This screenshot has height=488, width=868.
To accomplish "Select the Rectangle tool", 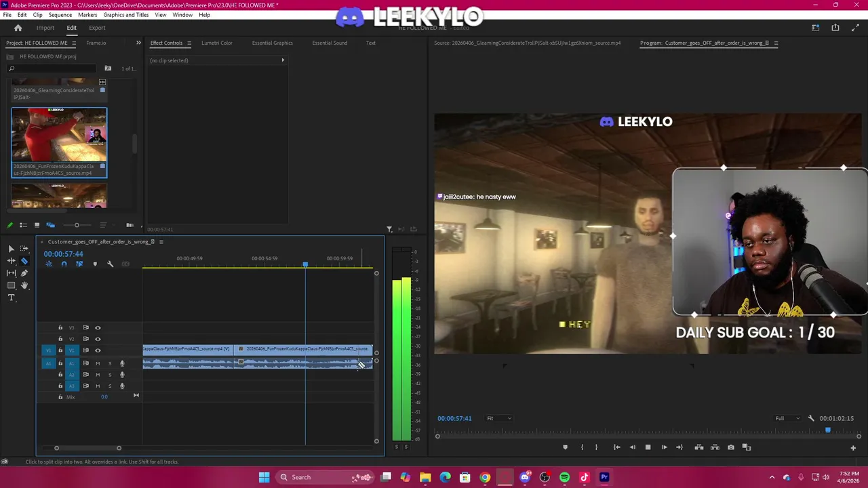I will click(11, 285).
